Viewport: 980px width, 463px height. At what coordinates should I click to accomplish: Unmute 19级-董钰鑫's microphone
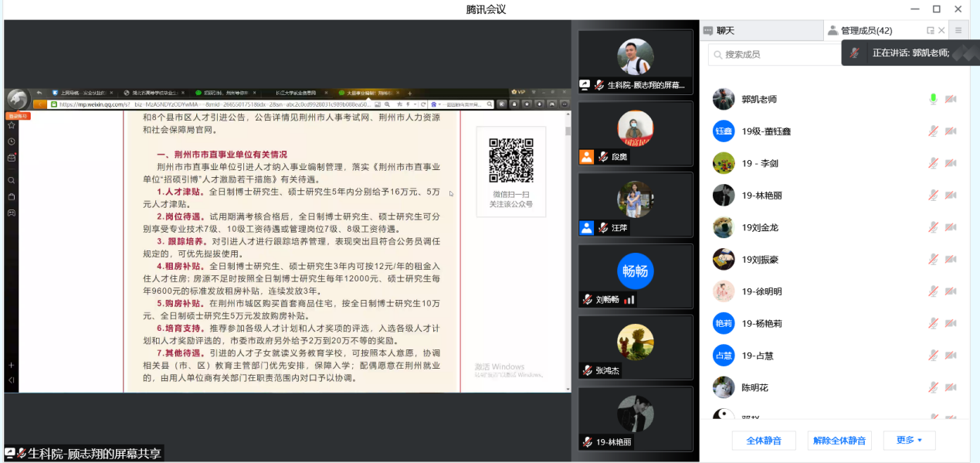[x=933, y=131]
